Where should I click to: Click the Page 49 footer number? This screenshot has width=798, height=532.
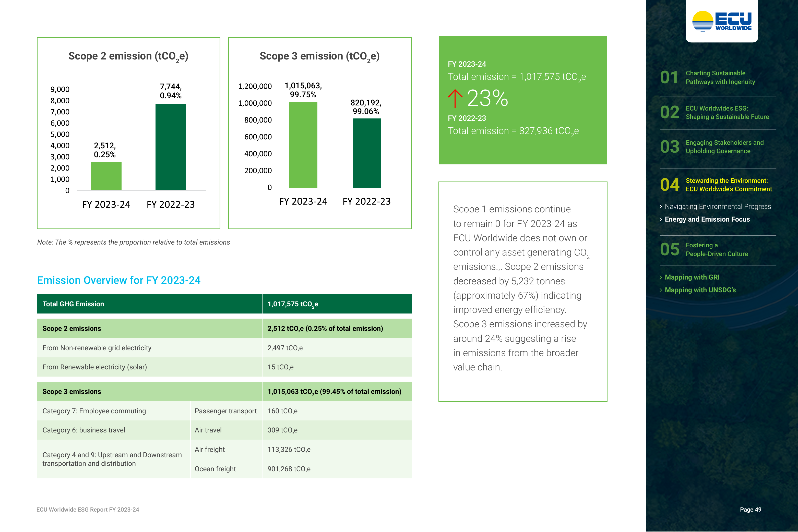point(751,509)
